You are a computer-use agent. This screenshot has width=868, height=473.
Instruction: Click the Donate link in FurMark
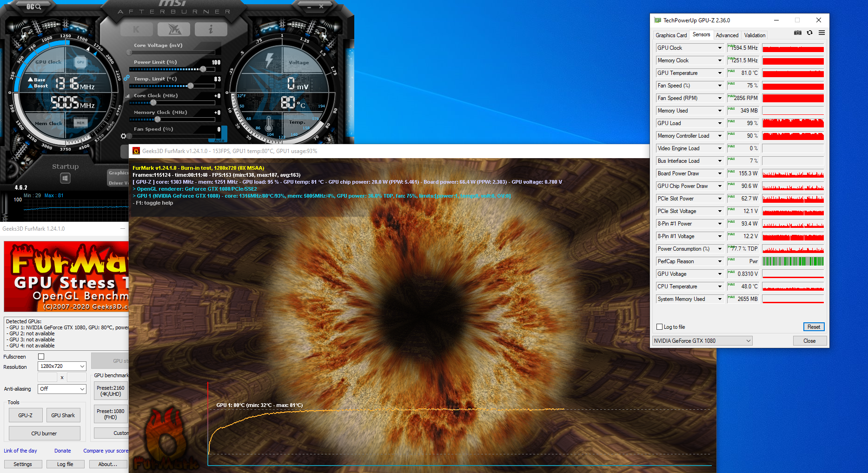pyautogui.click(x=63, y=451)
